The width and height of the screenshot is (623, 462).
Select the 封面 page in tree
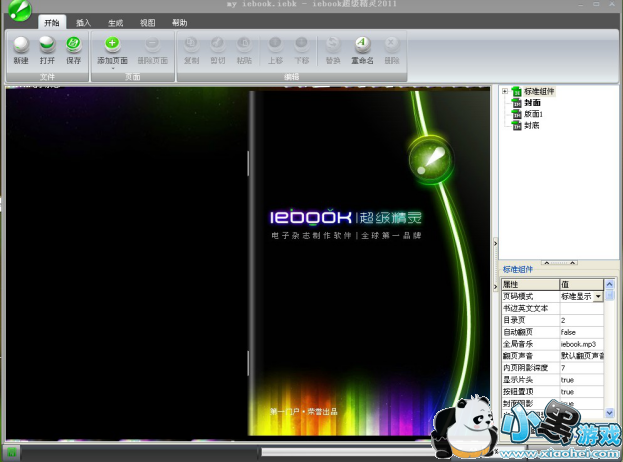(532, 103)
